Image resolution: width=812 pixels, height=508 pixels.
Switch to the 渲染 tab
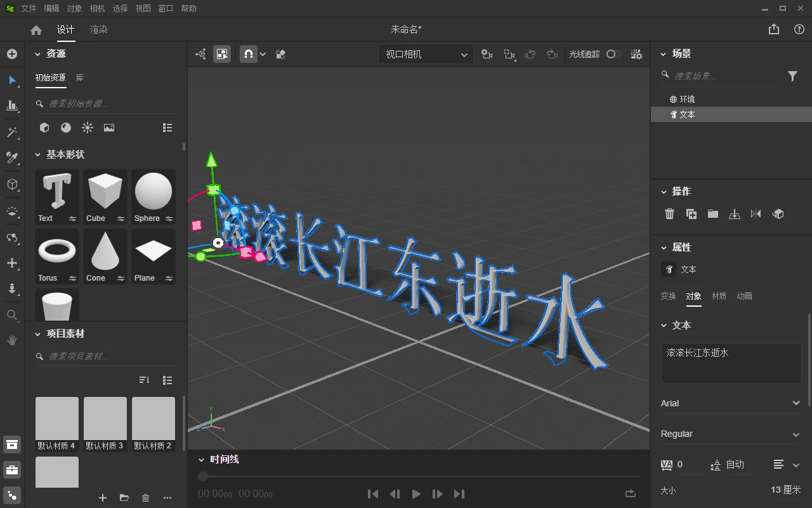tap(98, 30)
